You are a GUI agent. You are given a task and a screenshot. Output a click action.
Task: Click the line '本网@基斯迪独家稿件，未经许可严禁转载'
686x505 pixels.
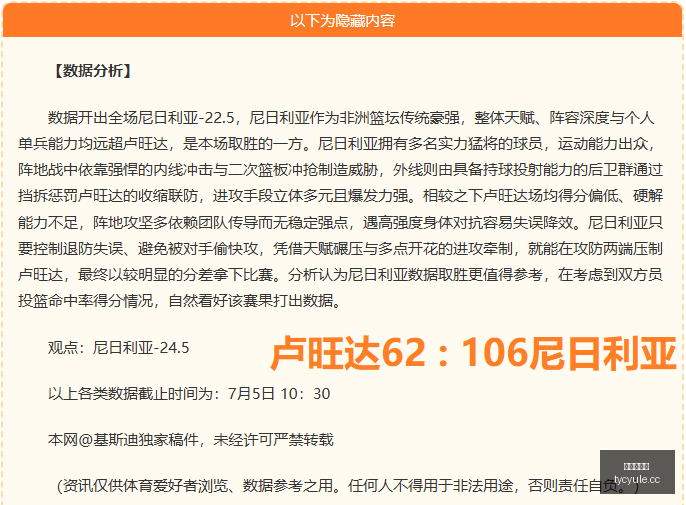click(191, 439)
